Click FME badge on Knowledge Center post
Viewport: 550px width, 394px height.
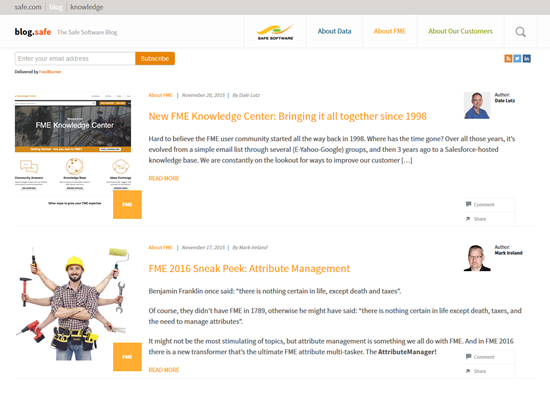pyautogui.click(x=127, y=205)
